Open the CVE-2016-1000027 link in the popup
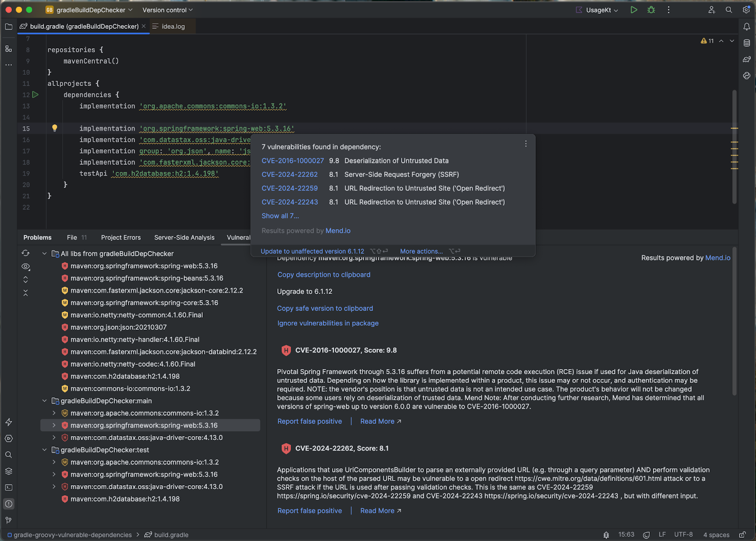The image size is (756, 541). pyautogui.click(x=293, y=161)
